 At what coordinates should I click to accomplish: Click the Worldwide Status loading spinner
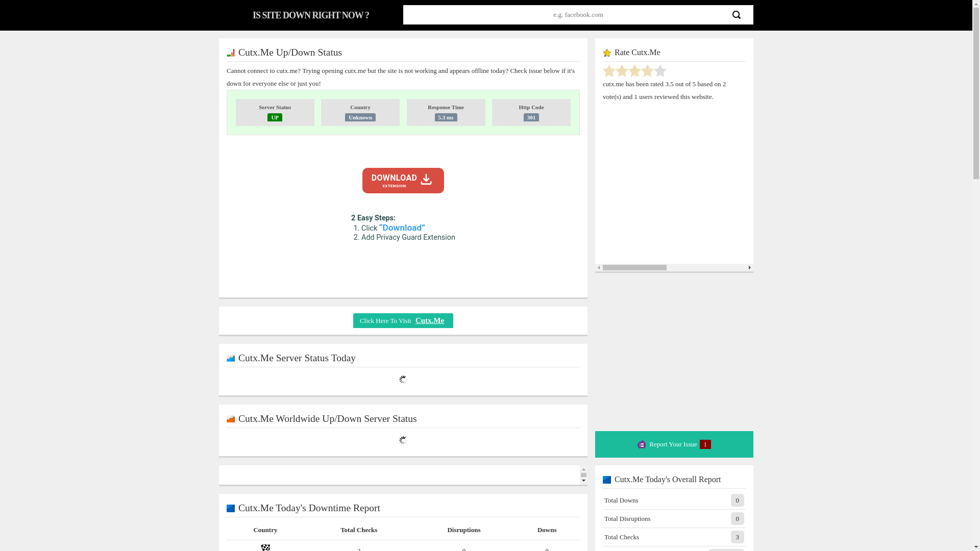click(403, 440)
